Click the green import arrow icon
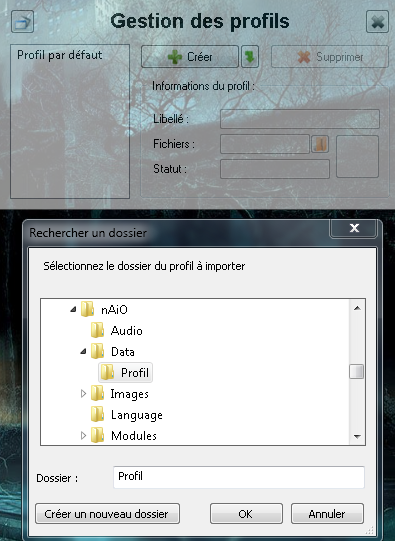 point(250,57)
